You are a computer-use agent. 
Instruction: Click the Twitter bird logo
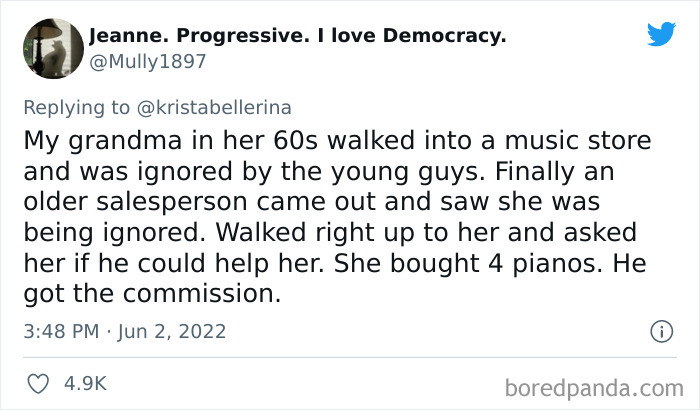[661, 35]
